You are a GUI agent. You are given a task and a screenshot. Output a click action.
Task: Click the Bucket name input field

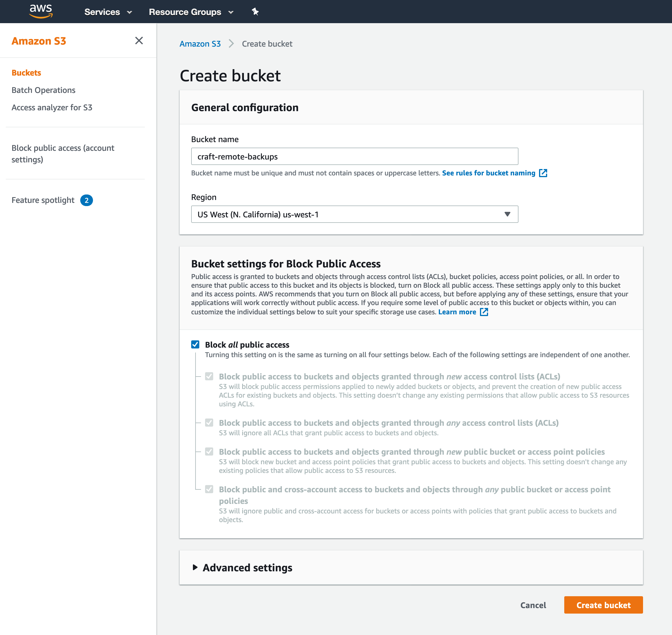pyautogui.click(x=355, y=156)
